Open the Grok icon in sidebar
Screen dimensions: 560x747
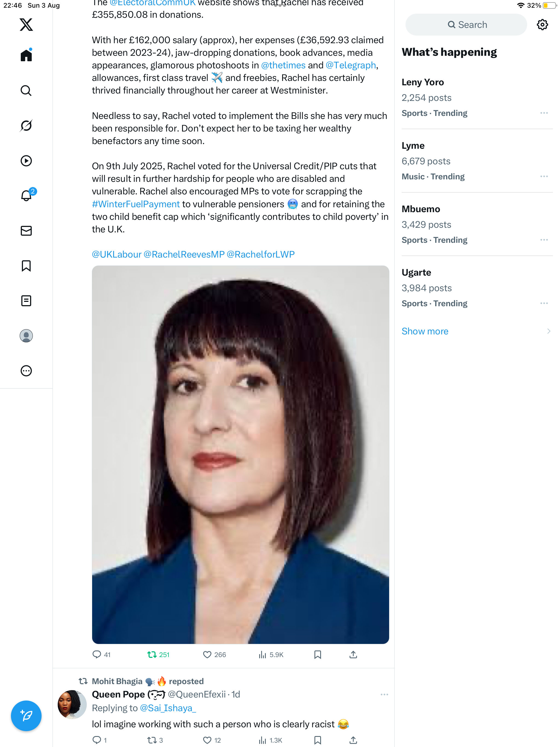[26, 126]
